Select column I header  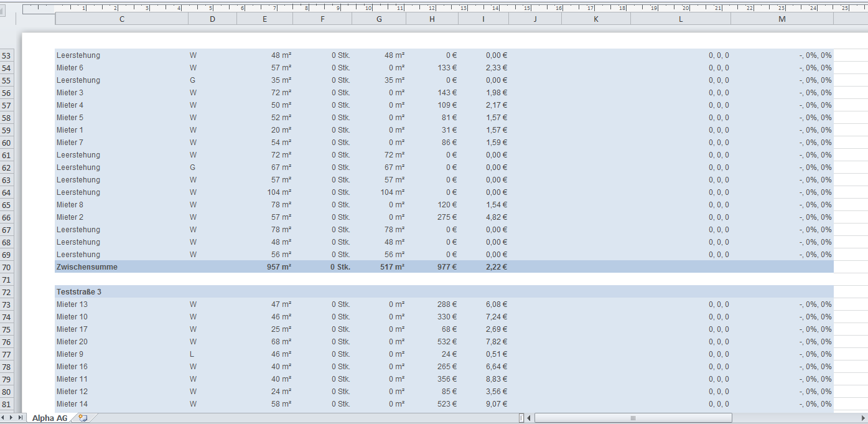pyautogui.click(x=483, y=19)
